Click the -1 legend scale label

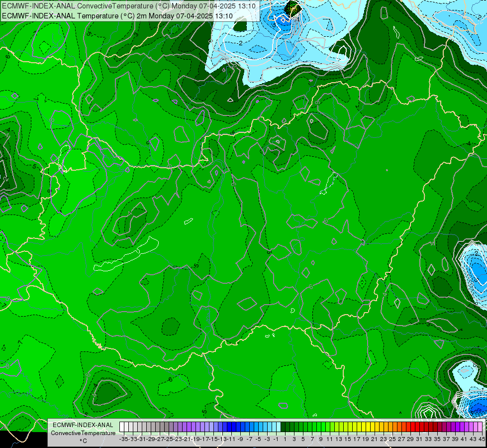pyautogui.click(x=276, y=439)
